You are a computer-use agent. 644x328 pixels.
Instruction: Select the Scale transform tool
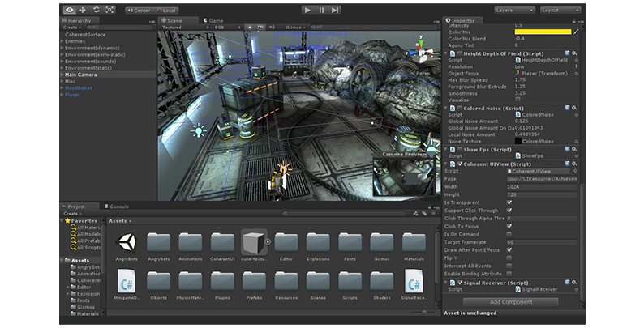coord(110,10)
